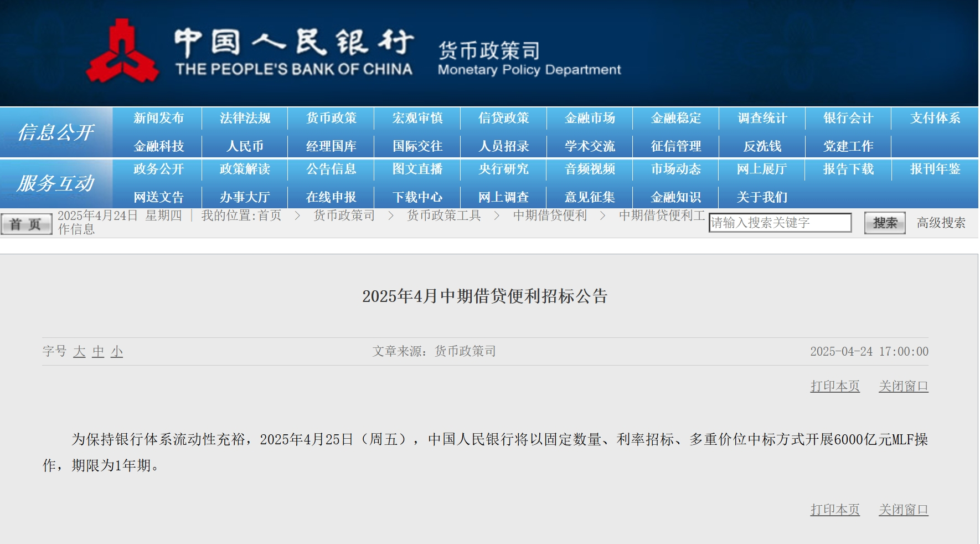This screenshot has width=980, height=544.
Task: Click the 首页 home button
Action: pyautogui.click(x=25, y=223)
